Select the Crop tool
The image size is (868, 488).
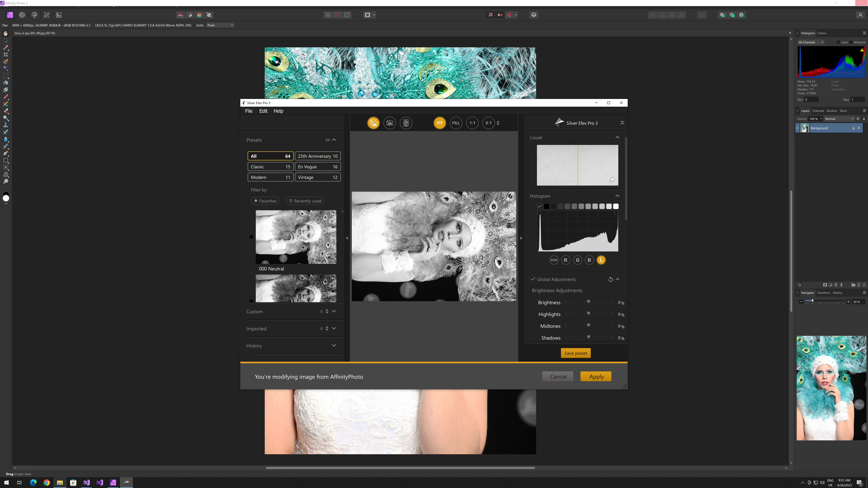pyautogui.click(x=6, y=54)
